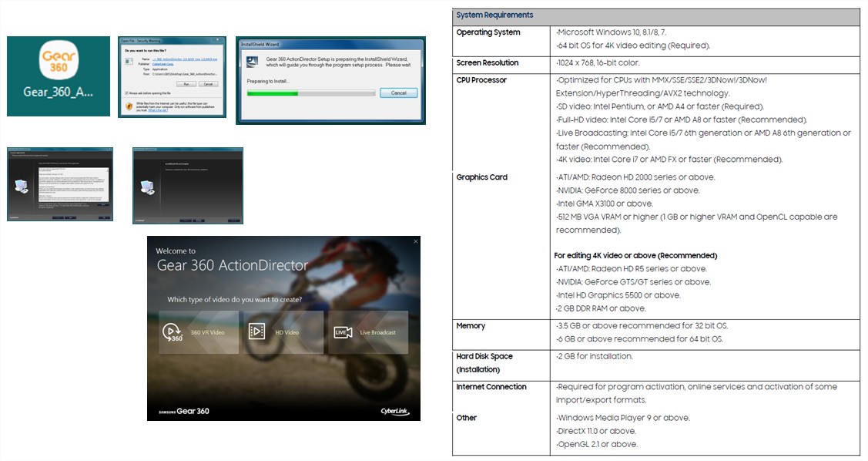The height and width of the screenshot is (461, 868).
Task: Click 'Preparing to Install...' status text
Action: (x=268, y=82)
